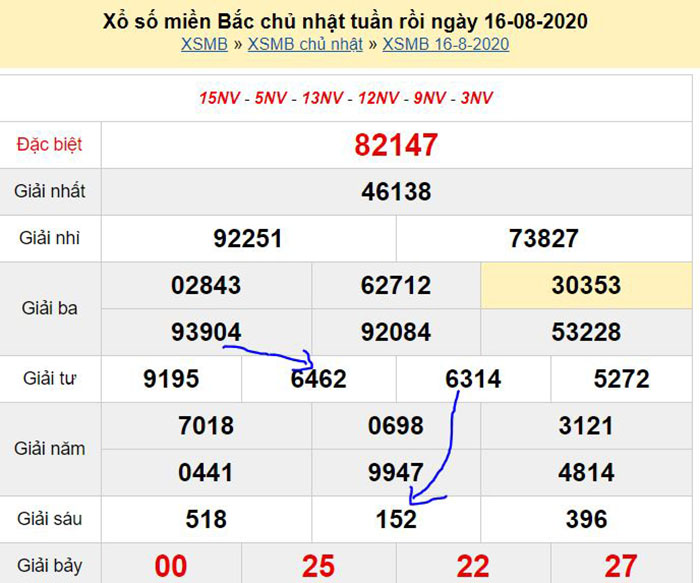
Task: Click the page title heading text
Action: [x=346, y=21]
